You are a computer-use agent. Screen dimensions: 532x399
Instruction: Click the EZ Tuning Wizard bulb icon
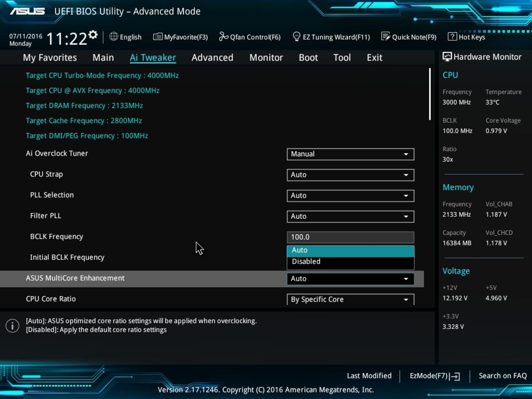click(x=297, y=36)
